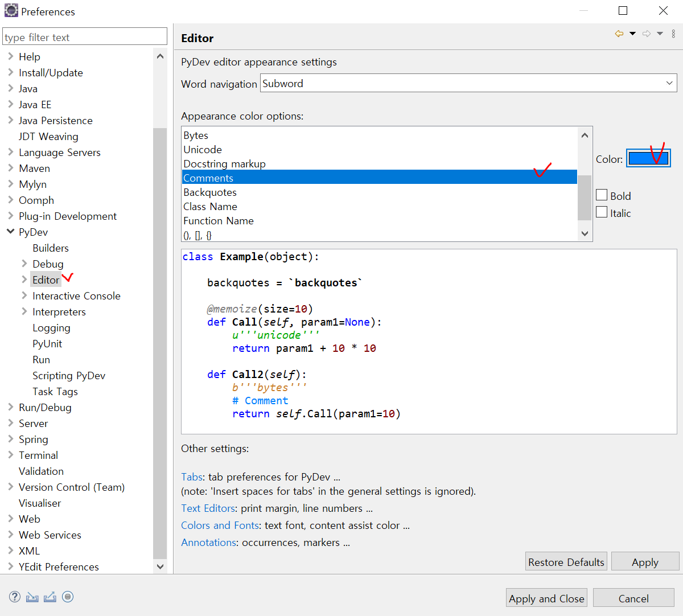Open the Colors and Fonts link
Viewport: 683px width, 616px height.
220,525
